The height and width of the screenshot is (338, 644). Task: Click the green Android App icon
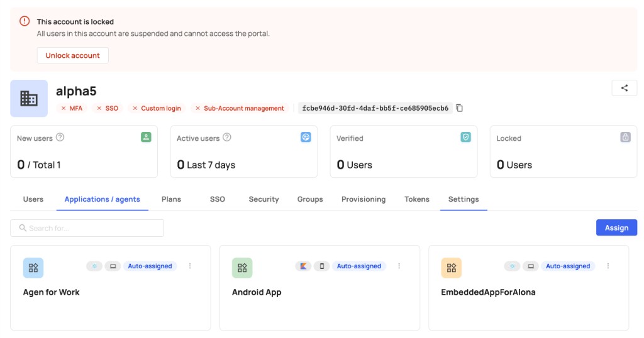[242, 268]
